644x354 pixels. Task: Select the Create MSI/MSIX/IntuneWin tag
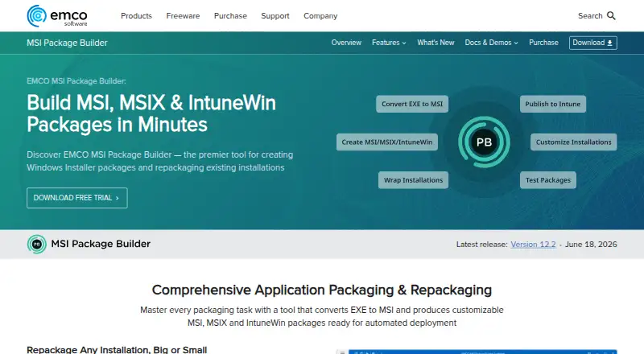click(387, 142)
